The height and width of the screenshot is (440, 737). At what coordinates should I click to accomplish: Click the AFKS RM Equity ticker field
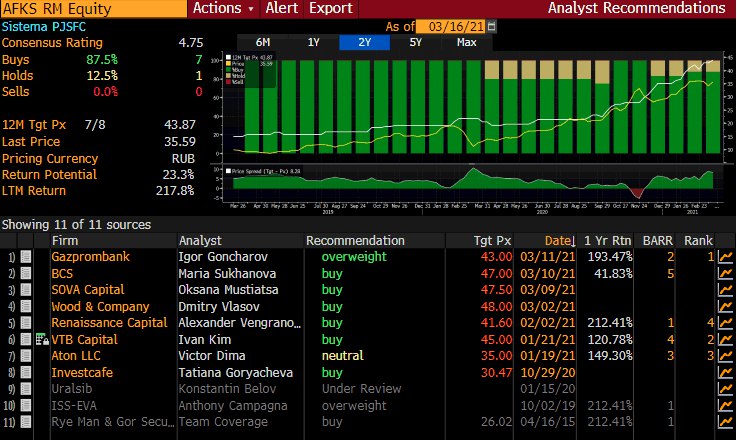pyautogui.click(x=94, y=8)
